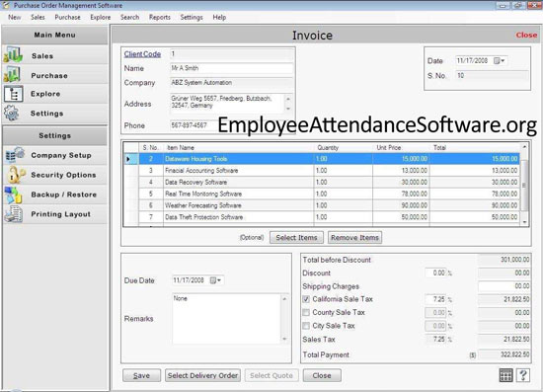The height and width of the screenshot is (392, 543).
Task: Follow the Client Code link
Action: coord(142,54)
